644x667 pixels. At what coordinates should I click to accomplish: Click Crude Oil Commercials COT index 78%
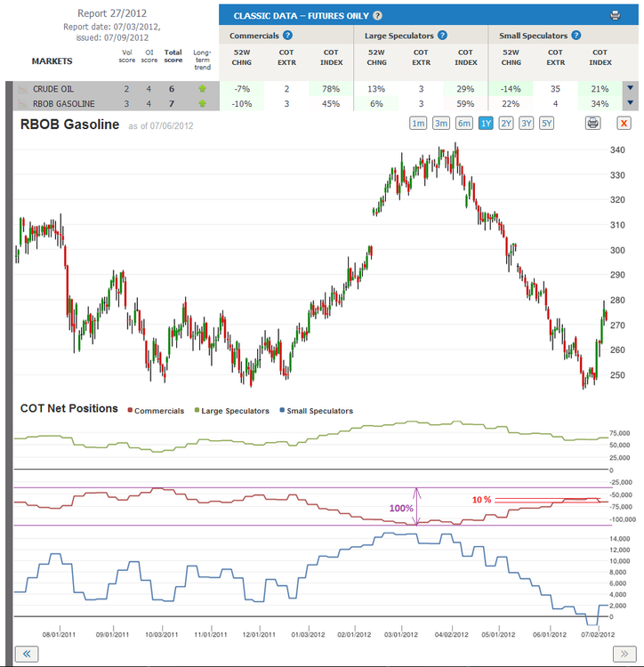331,89
